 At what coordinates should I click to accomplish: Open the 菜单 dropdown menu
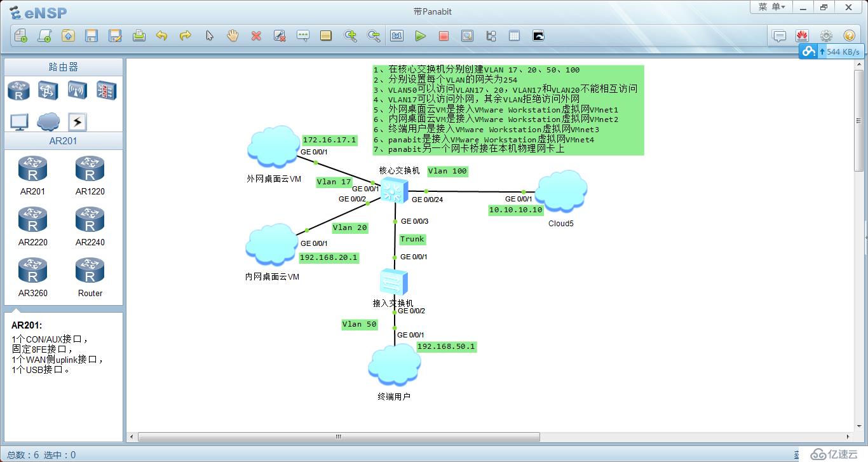[771, 7]
